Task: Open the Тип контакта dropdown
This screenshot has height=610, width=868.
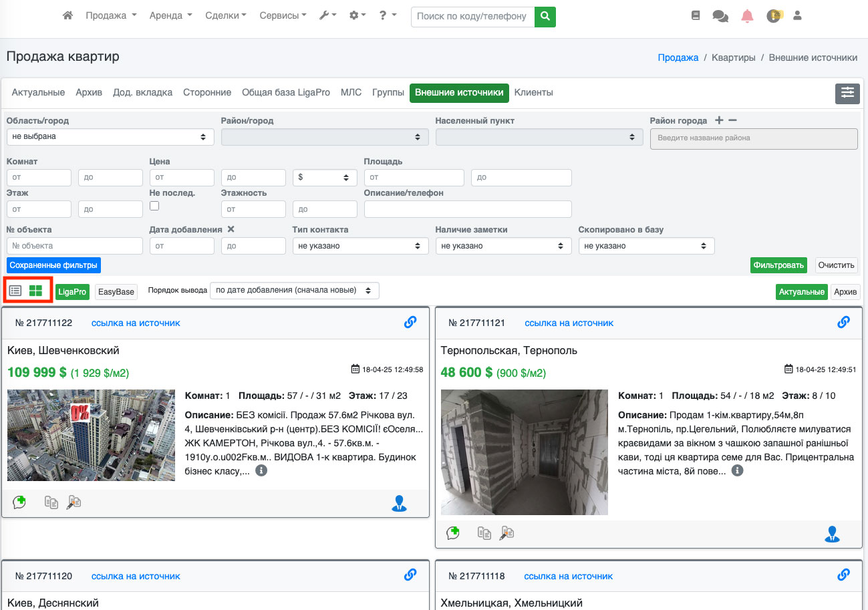Action: click(x=360, y=246)
